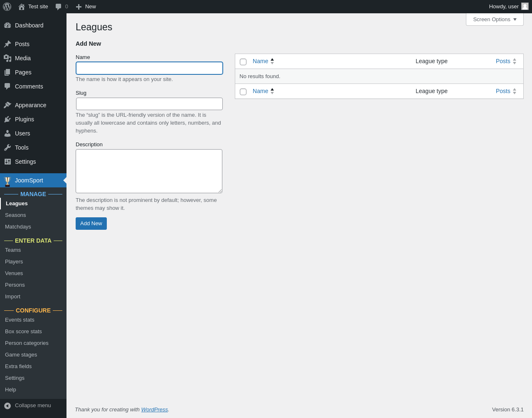
Task: Click sort arrows beside top Posts header
Action: [515, 61]
